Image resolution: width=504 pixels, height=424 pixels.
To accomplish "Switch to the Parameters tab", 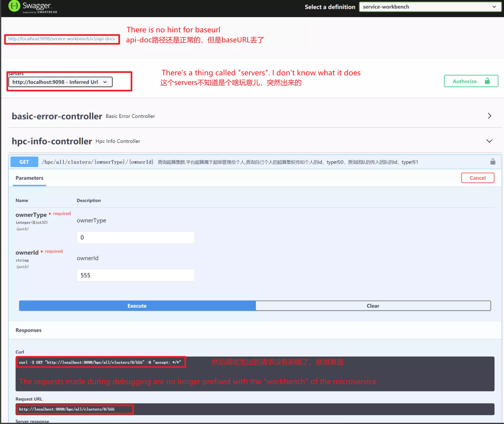I will (29, 178).
